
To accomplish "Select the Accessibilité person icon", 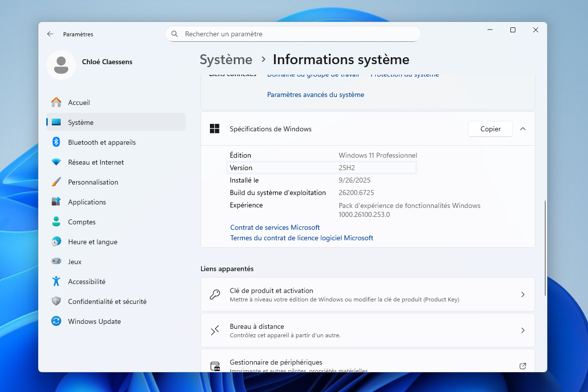I will point(56,282).
